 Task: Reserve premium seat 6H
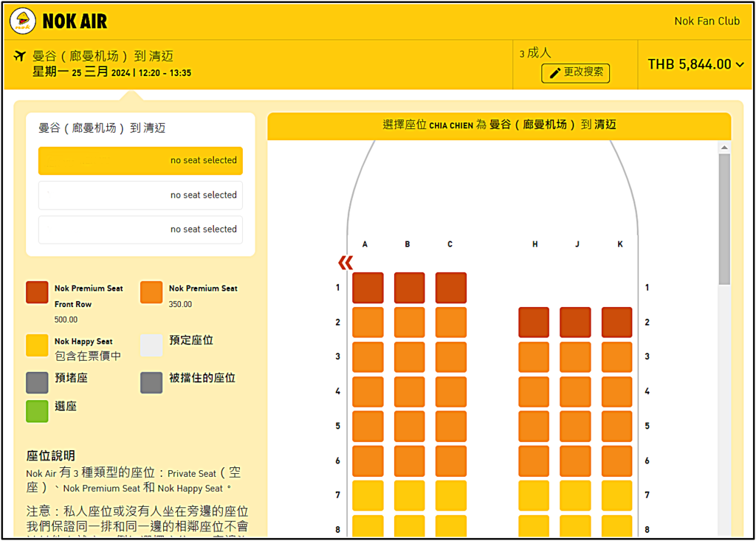(x=534, y=461)
